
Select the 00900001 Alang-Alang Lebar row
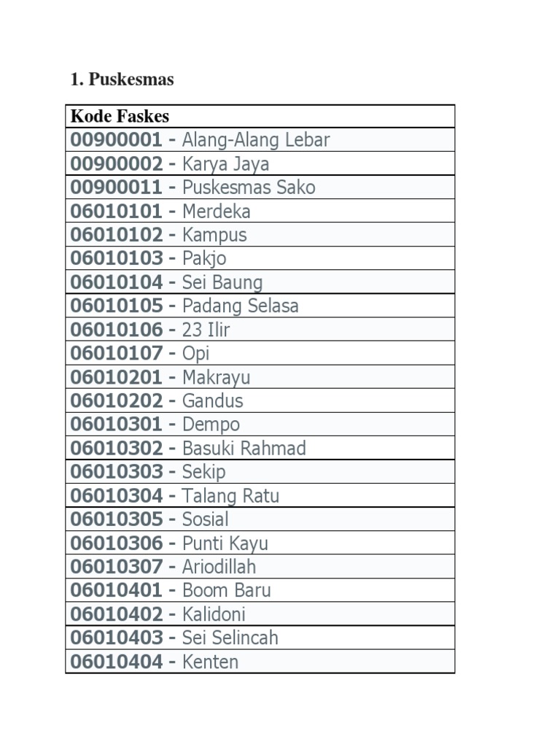coord(200,139)
